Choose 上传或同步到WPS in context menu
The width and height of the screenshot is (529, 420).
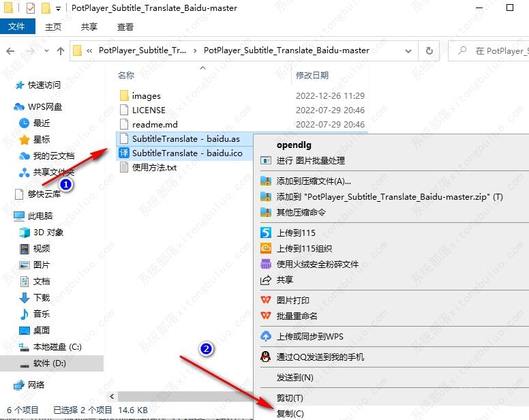(x=310, y=337)
